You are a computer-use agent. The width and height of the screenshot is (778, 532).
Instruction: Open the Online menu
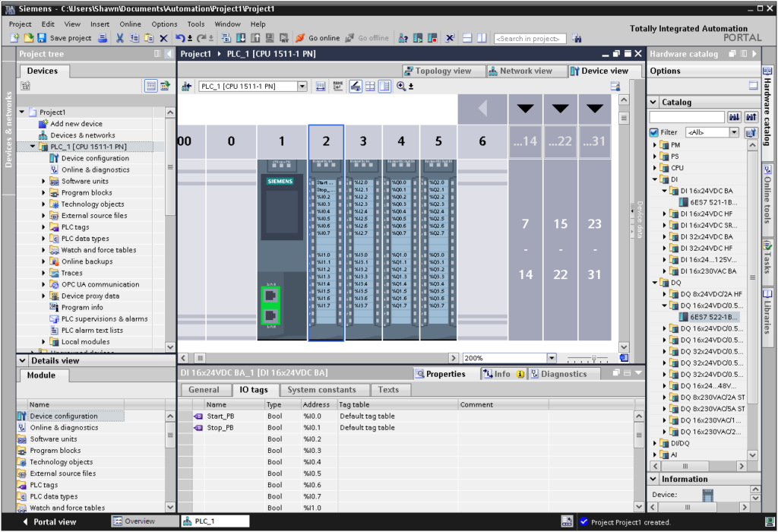pos(130,24)
